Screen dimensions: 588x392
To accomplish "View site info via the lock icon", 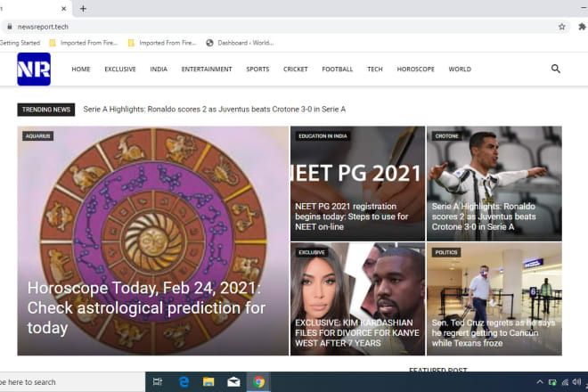I will (x=10, y=27).
